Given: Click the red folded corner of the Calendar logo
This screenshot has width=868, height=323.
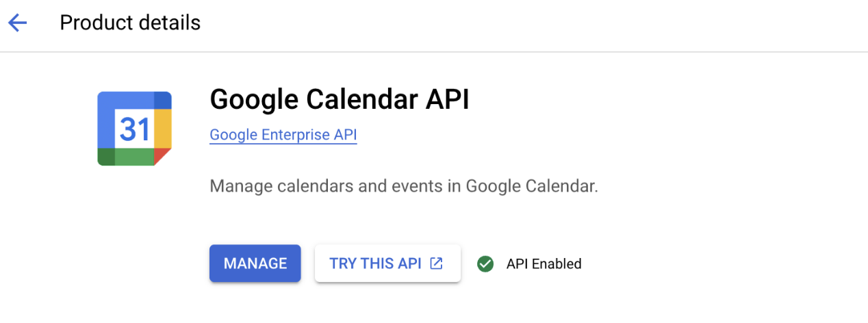Looking at the screenshot, I should pos(163,156).
